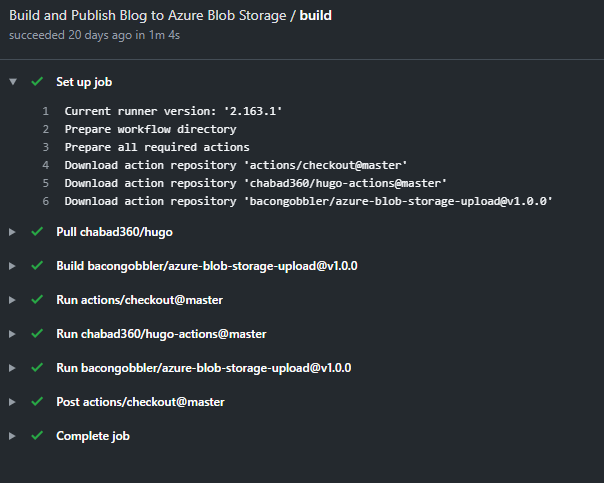Click checkmark beside Run bacongobbler upload step
This screenshot has height=483, width=604.
coord(37,367)
